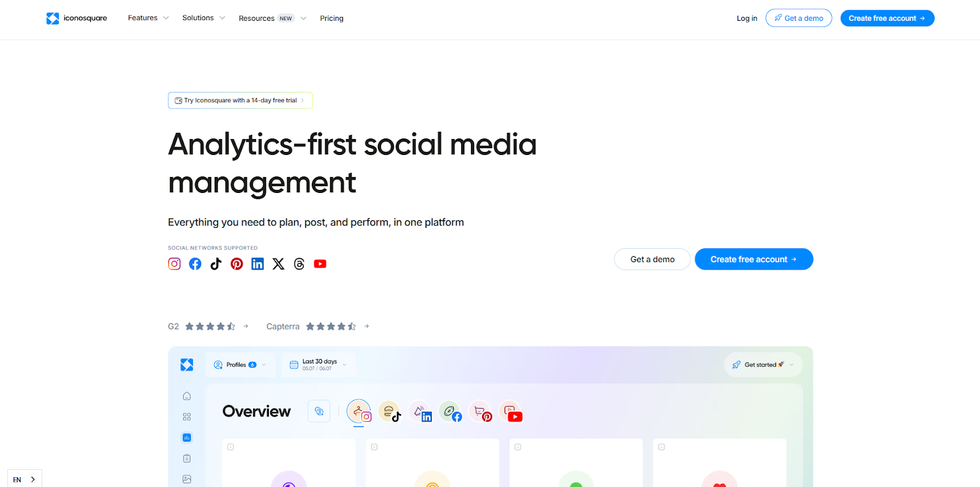The height and width of the screenshot is (487, 980).
Task: Open the Solutions menu
Action: pyautogui.click(x=198, y=18)
